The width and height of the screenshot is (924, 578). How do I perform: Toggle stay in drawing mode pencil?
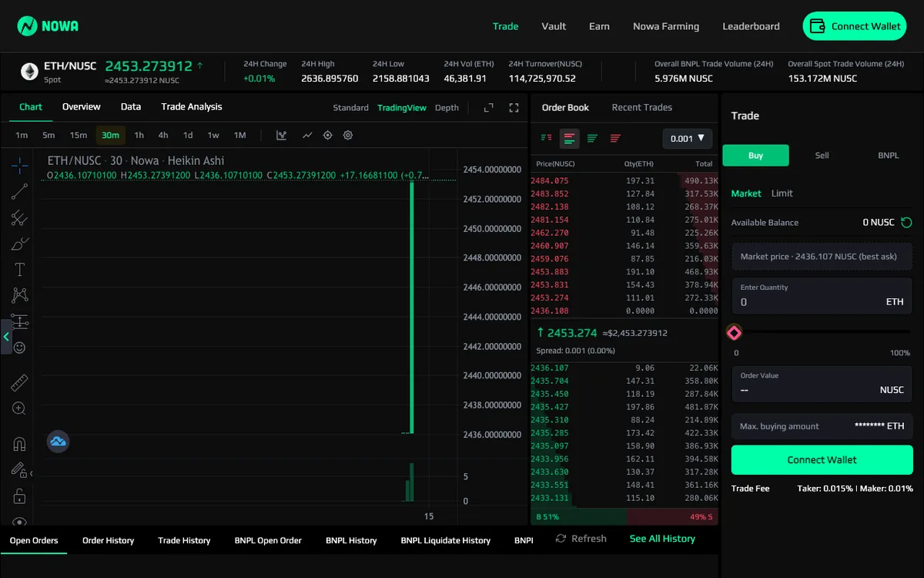point(18,469)
